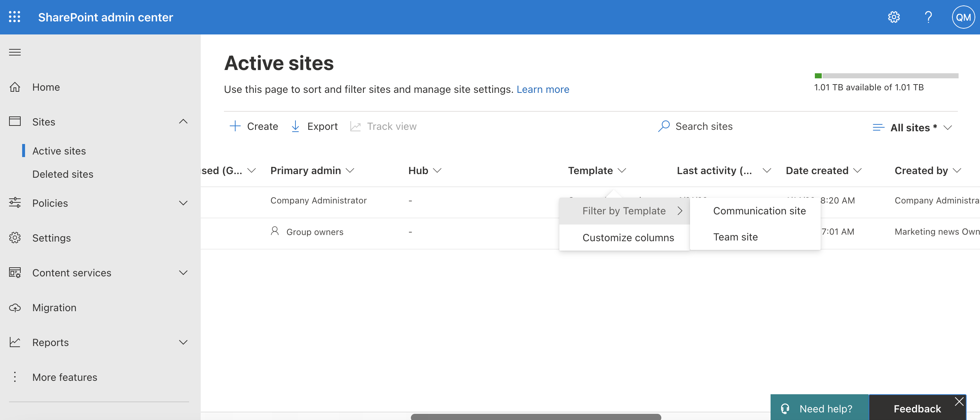The height and width of the screenshot is (420, 980).
Task: Click the horizontal scrollbar thumb
Action: [536, 417]
